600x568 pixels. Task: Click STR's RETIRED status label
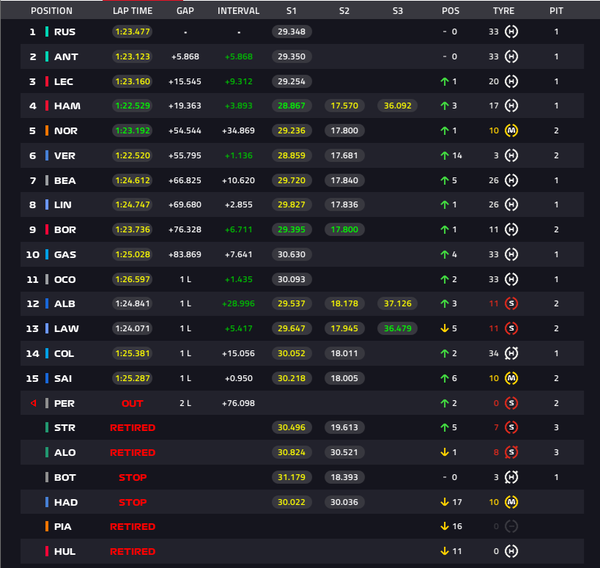click(132, 428)
